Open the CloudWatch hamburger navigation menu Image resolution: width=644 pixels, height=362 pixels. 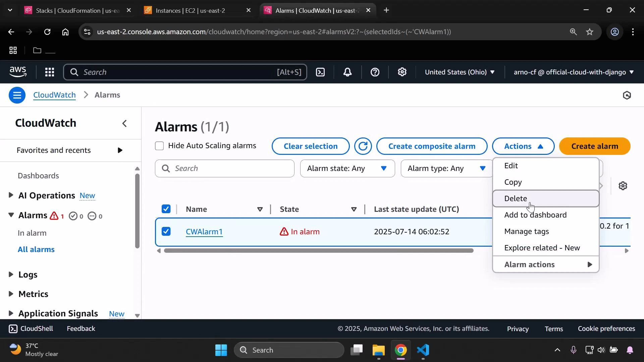click(17, 95)
